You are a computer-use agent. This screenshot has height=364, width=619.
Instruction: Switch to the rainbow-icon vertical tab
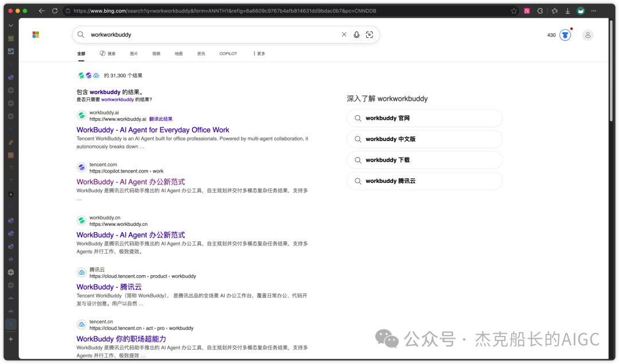coord(11,143)
